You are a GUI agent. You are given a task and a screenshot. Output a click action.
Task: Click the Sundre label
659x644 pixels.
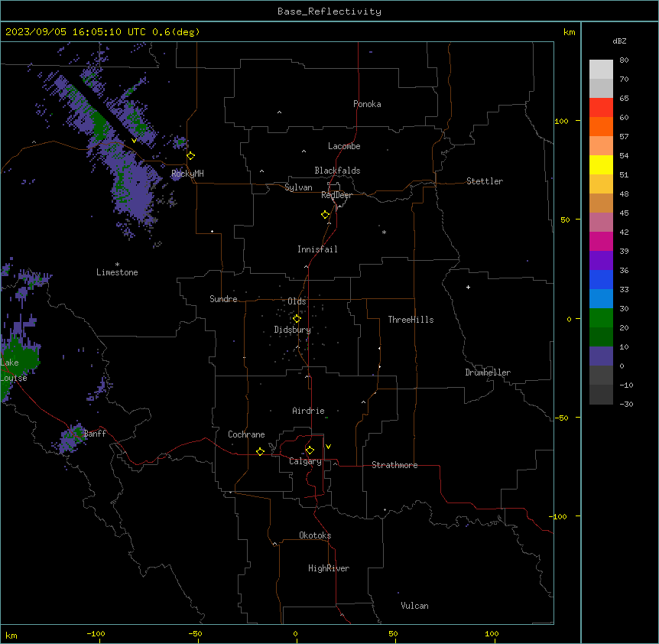pyautogui.click(x=223, y=299)
